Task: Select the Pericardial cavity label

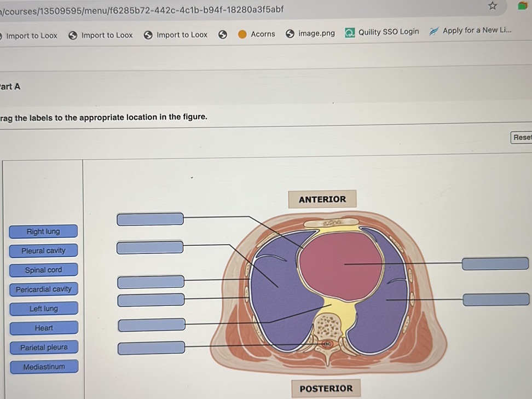Action: tap(43, 289)
